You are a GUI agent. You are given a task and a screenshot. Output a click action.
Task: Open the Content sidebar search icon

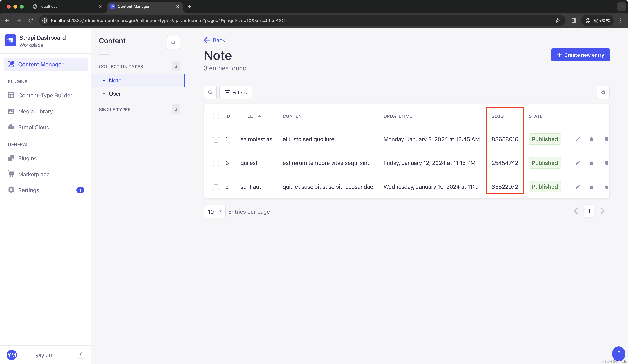(173, 43)
